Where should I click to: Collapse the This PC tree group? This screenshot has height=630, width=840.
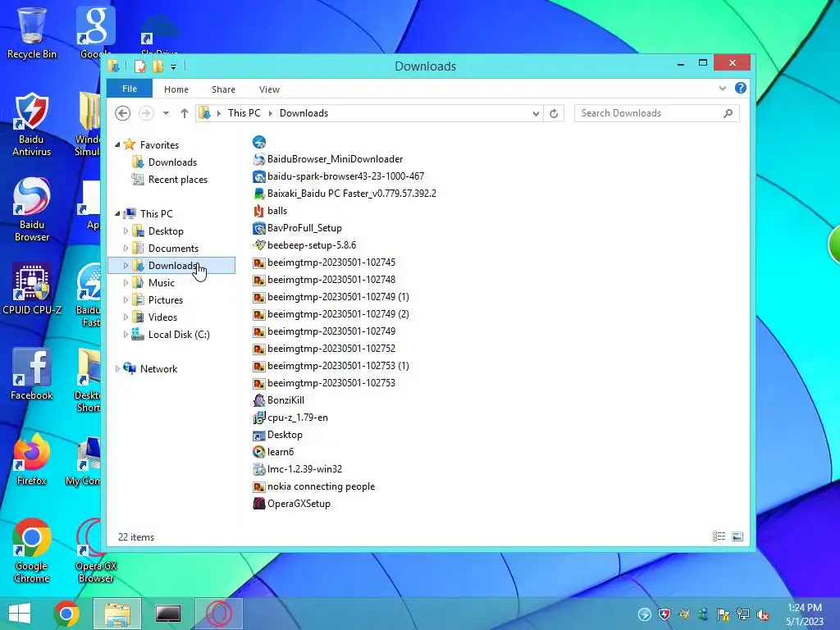(x=117, y=214)
